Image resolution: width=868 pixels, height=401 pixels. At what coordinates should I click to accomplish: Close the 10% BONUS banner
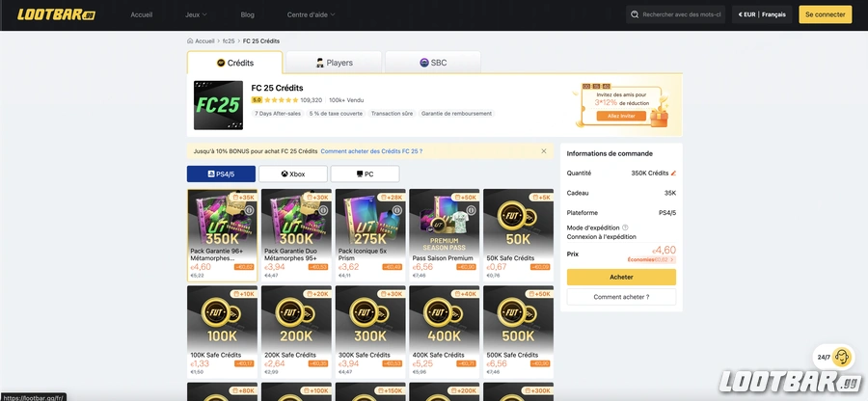click(x=544, y=151)
